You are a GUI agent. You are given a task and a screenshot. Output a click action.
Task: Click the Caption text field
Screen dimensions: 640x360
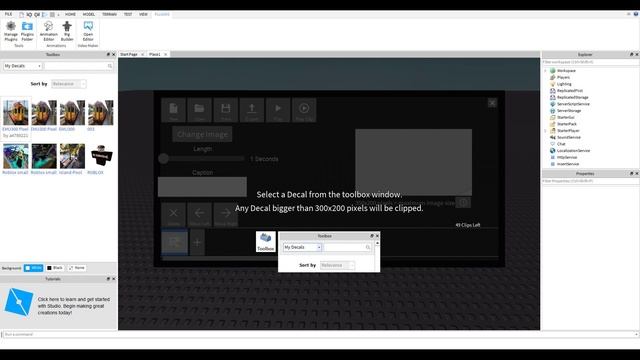(x=202, y=187)
